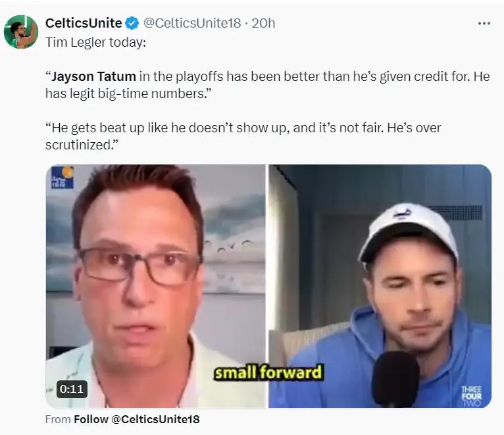The width and height of the screenshot is (504, 435).
Task: Click the man in white cap video pane
Action: point(380,286)
